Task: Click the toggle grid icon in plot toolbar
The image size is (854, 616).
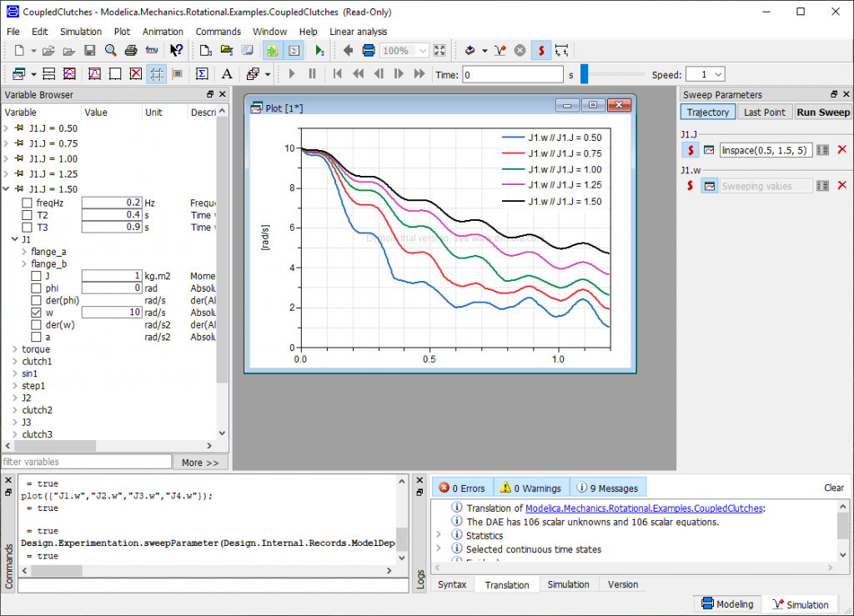Action: click(x=156, y=74)
